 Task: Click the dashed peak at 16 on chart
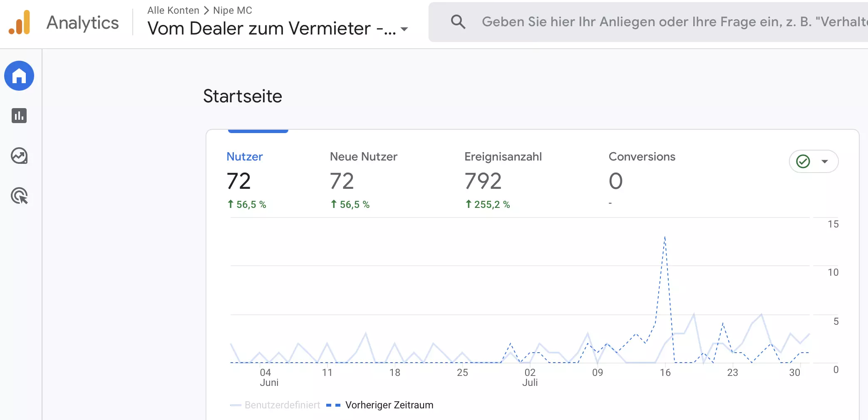click(x=665, y=237)
